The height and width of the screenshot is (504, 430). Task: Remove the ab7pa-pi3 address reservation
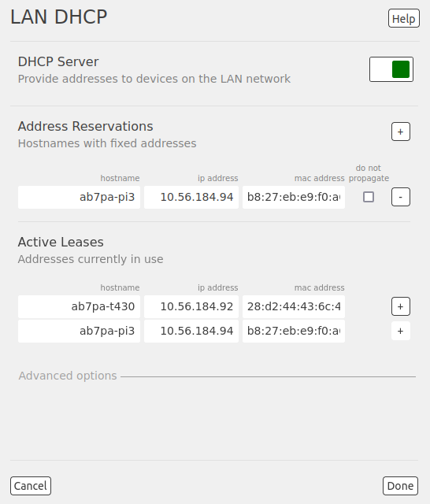click(400, 197)
